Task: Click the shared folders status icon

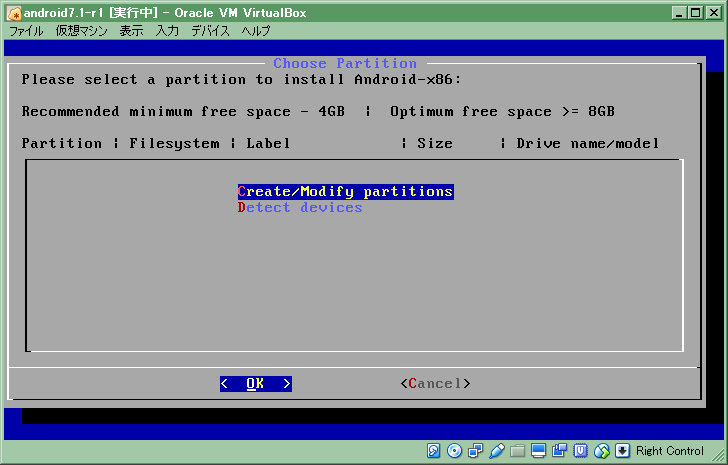Action: [x=518, y=450]
